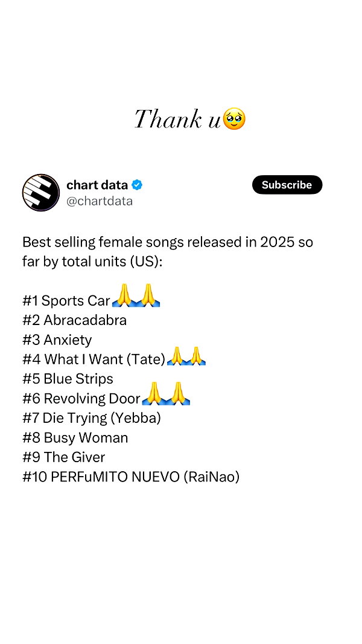Click the #9 The Giver line
The image size is (362, 644).
coord(63,457)
